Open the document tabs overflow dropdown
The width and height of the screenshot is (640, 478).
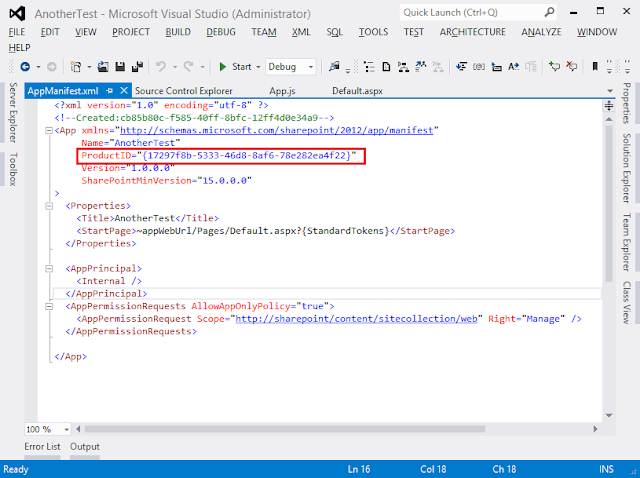coord(610,91)
